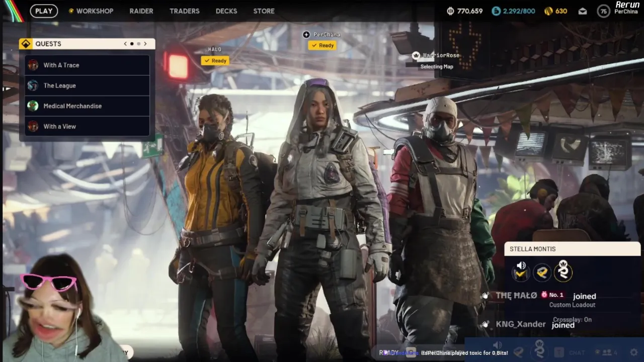The image size is (644, 362).
Task: Click the yellow Quests panel icon
Action: pyautogui.click(x=26, y=44)
